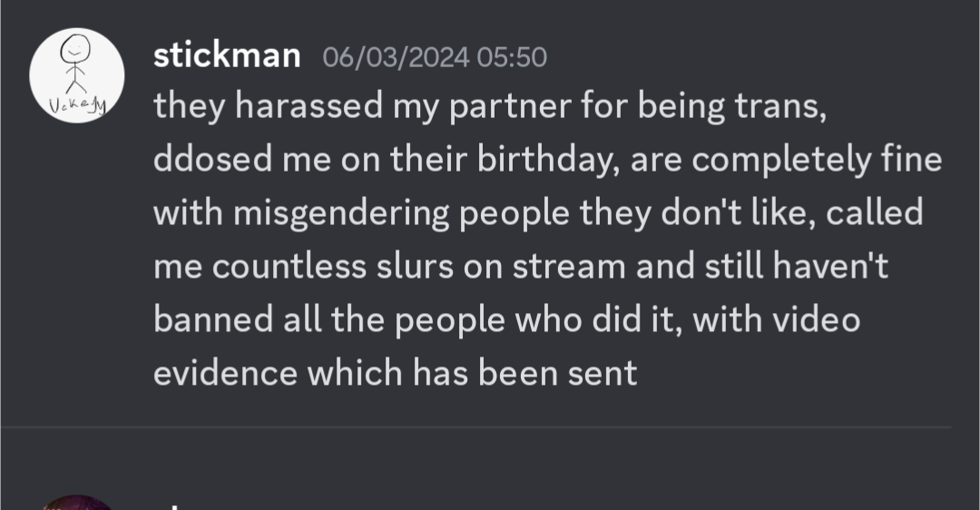
Task: Click stickman's stick-figure avatar
Action: 77,75
